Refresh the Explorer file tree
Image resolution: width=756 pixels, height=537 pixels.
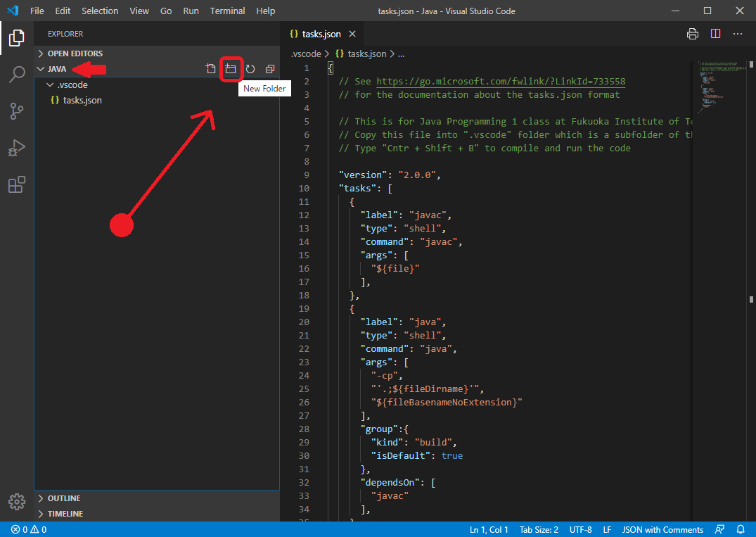[x=250, y=69]
